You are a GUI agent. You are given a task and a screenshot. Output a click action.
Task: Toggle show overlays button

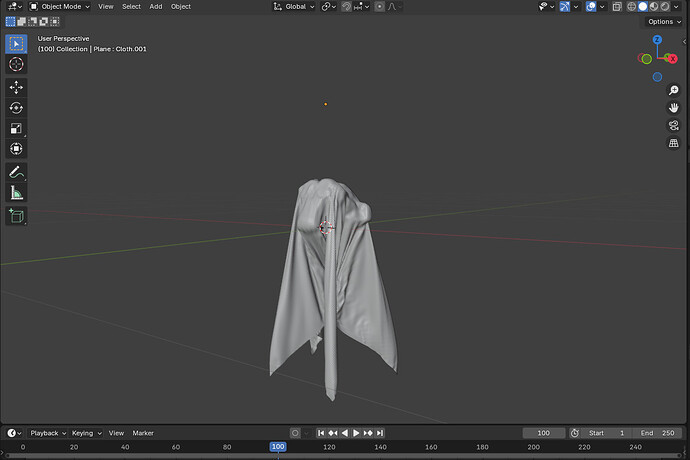pyautogui.click(x=591, y=7)
